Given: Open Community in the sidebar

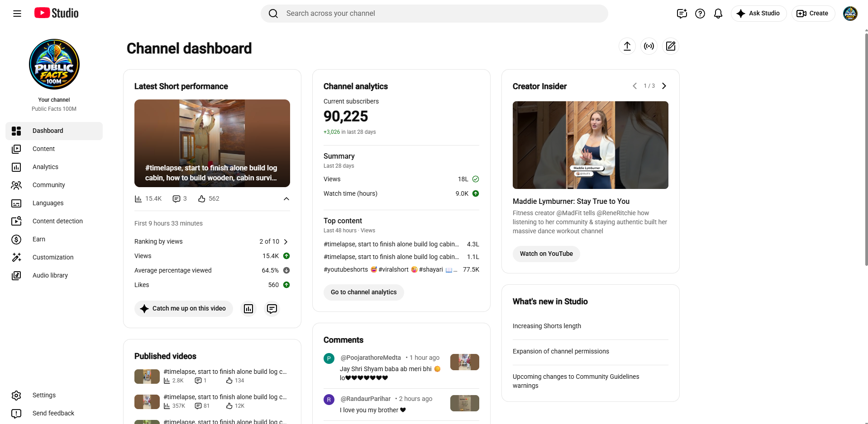Looking at the screenshot, I should coord(54,185).
